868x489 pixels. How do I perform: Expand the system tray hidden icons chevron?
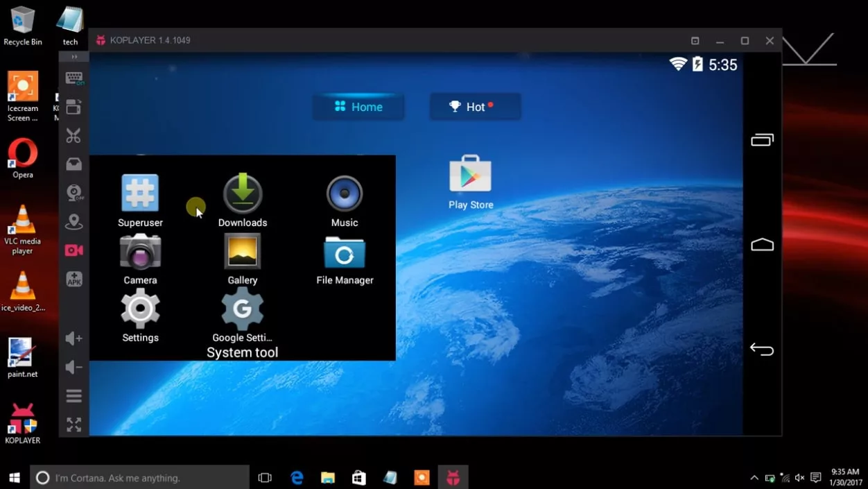(754, 478)
